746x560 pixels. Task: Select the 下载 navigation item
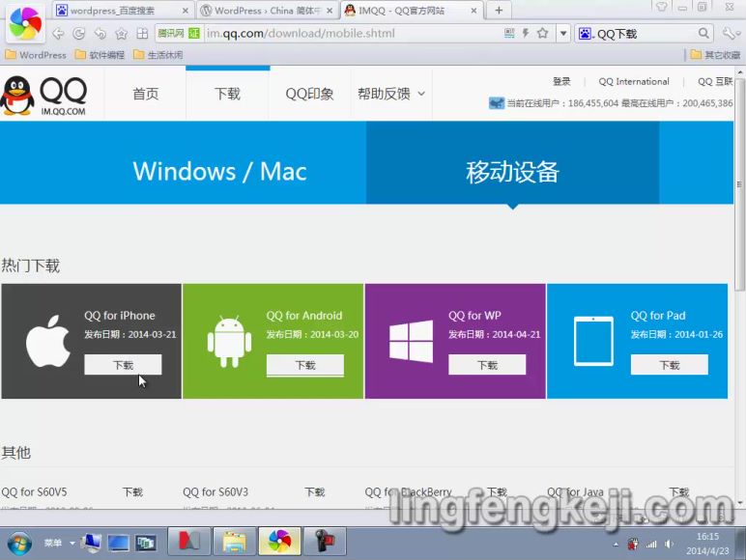click(x=227, y=94)
